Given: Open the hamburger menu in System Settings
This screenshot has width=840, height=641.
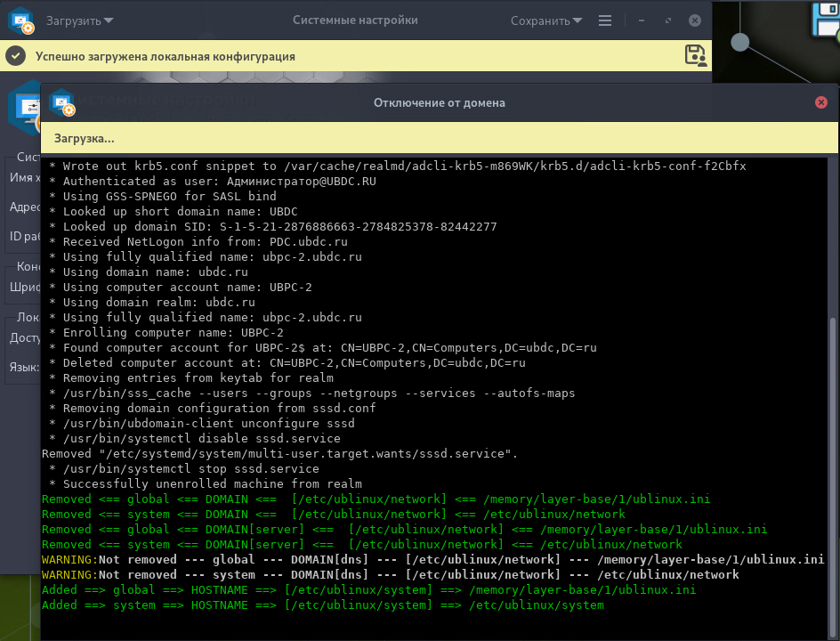Looking at the screenshot, I should 605,20.
